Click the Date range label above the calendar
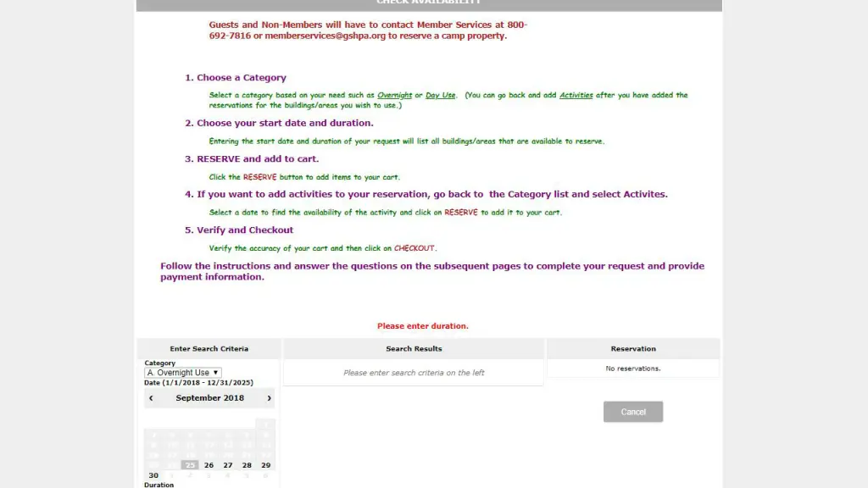 (198, 383)
